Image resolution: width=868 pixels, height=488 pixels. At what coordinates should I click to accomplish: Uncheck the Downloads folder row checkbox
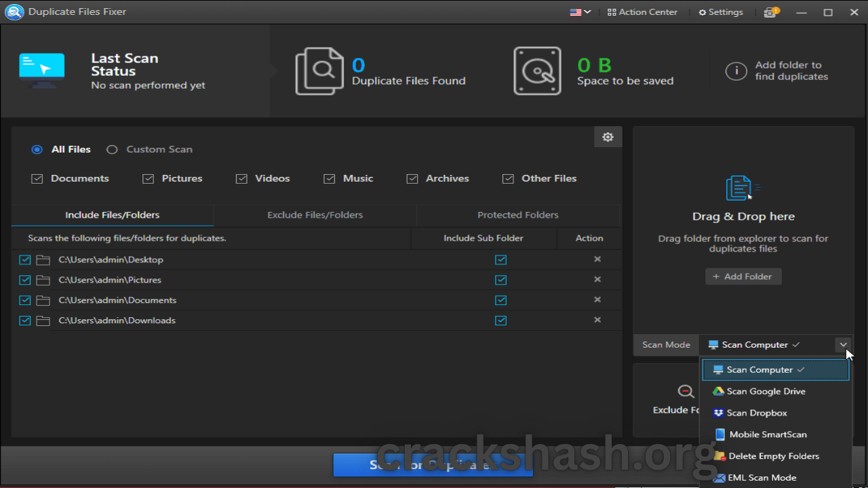25,321
